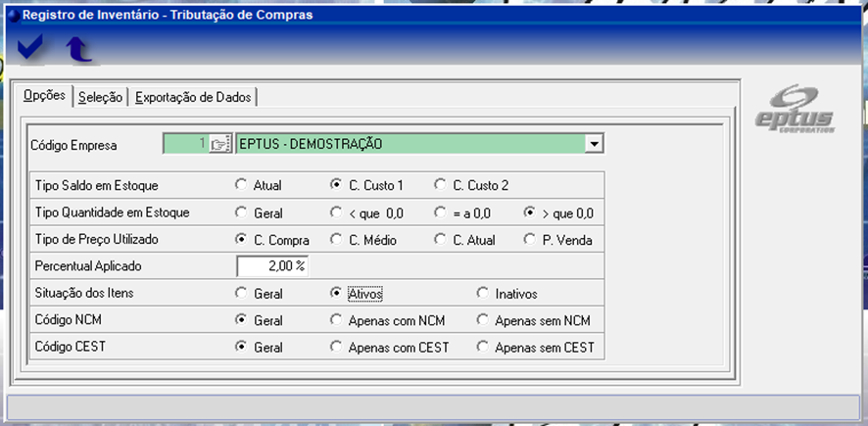
Task: Select Apenas sem CEST option
Action: coord(483,347)
